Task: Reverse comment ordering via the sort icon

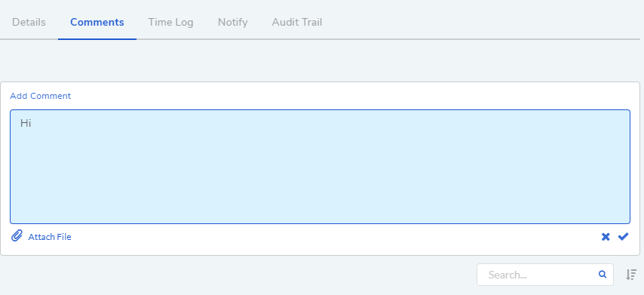Action: (631, 275)
